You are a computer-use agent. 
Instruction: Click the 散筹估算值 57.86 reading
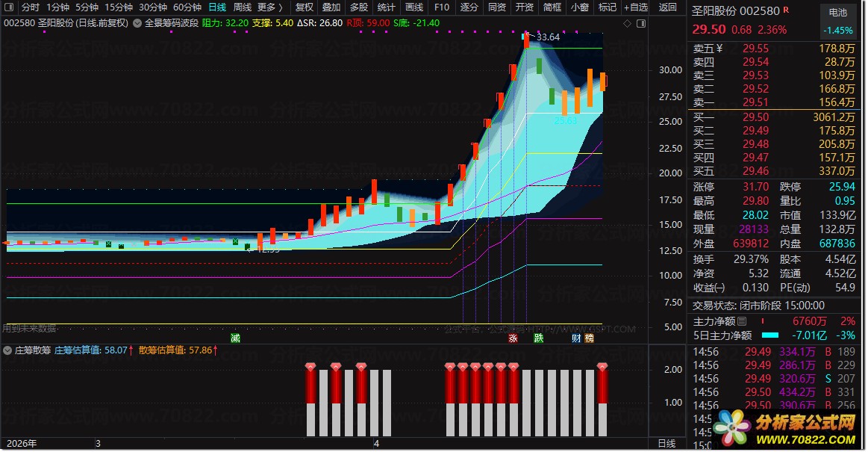pos(178,350)
